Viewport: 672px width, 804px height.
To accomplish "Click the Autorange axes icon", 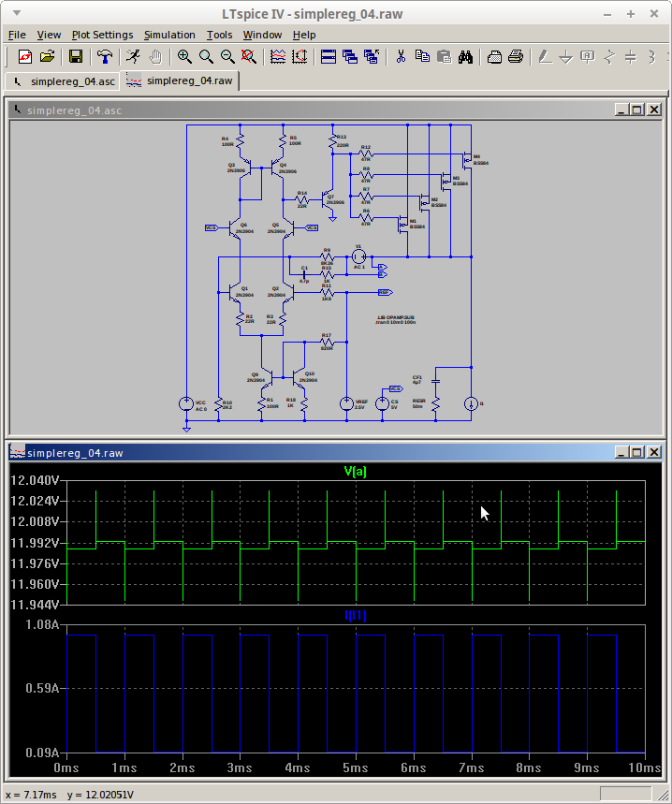I will point(299,56).
